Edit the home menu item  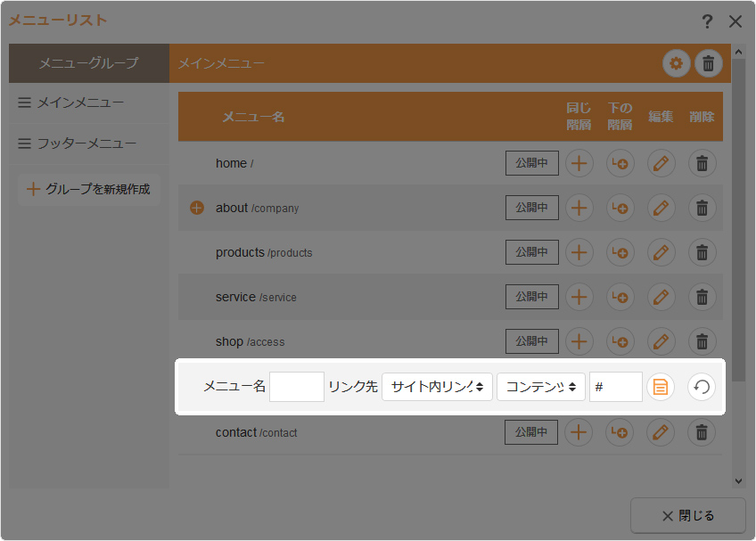(661, 163)
